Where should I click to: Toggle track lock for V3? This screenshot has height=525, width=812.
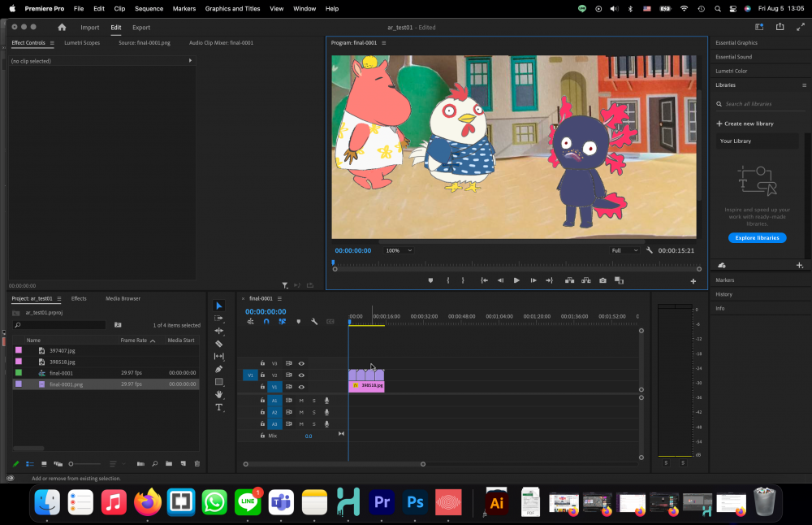tap(262, 363)
